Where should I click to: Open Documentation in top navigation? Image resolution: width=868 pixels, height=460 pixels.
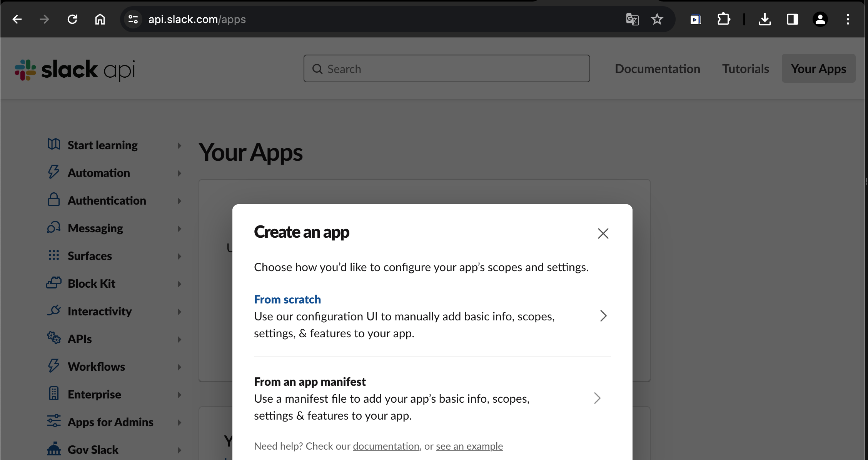[x=658, y=68]
